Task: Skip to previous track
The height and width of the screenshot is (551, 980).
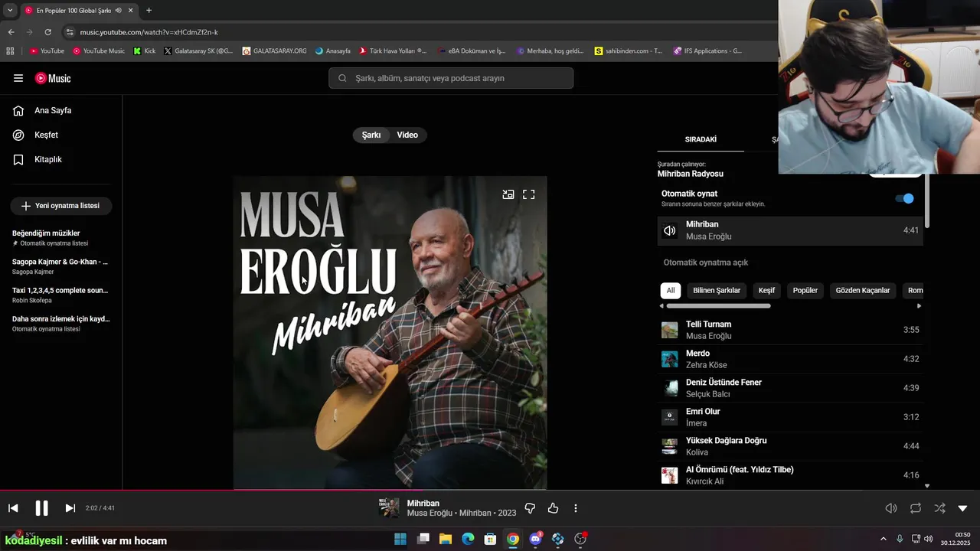Action: point(13,508)
